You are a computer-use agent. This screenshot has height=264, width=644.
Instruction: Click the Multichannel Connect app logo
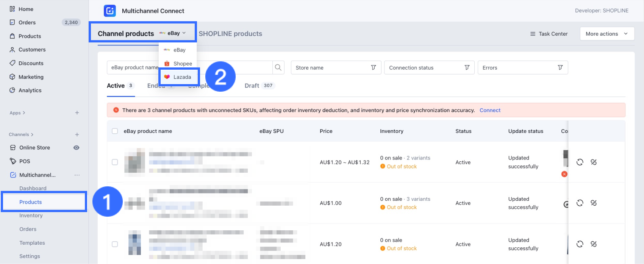(110, 11)
